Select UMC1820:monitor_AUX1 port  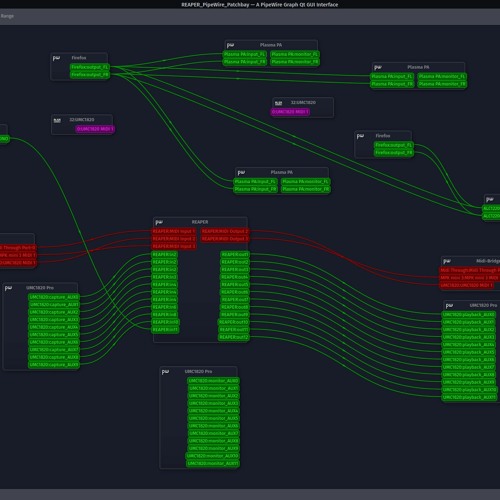coord(213,389)
